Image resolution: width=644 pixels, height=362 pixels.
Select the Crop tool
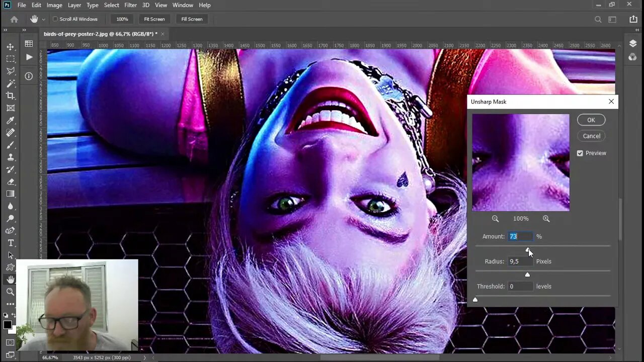coord(11,96)
